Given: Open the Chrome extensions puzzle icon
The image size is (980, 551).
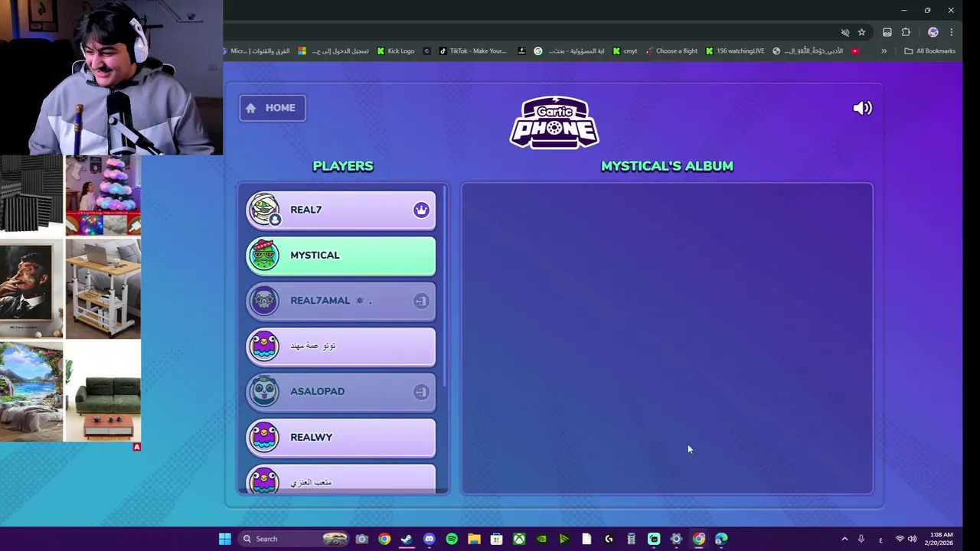Looking at the screenshot, I should pos(906,32).
